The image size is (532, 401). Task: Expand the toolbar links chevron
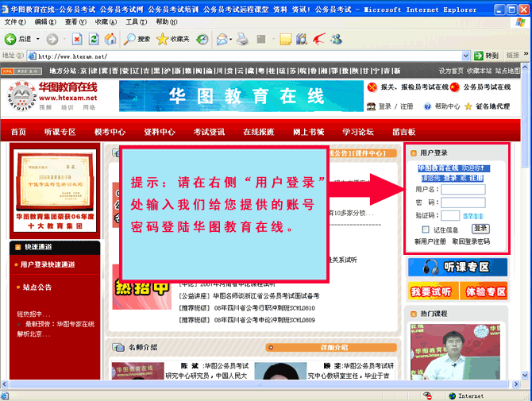pos(526,54)
